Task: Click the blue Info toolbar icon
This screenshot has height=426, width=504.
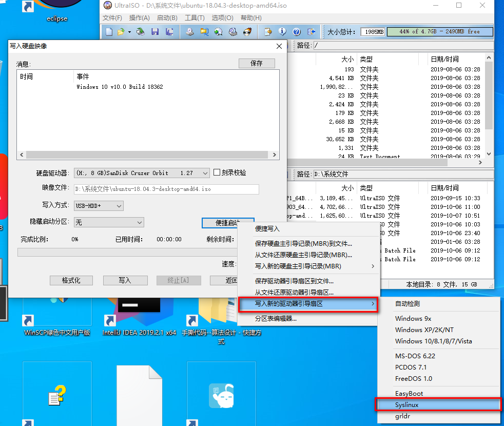Action: tap(282, 31)
